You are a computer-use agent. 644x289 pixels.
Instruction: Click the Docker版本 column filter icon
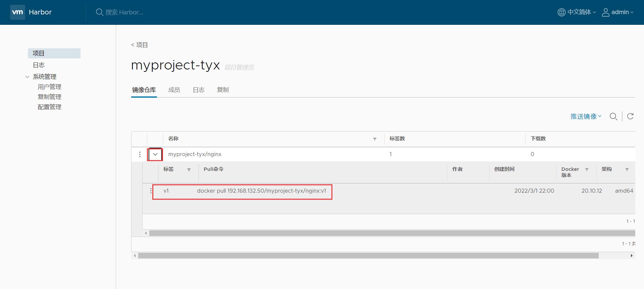587,170
